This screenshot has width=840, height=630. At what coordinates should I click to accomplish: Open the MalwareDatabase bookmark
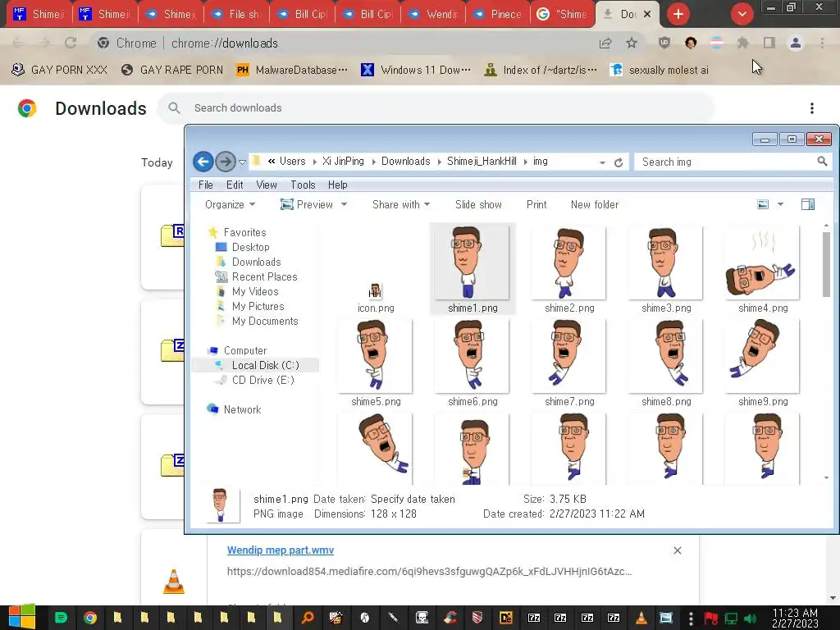(293, 71)
